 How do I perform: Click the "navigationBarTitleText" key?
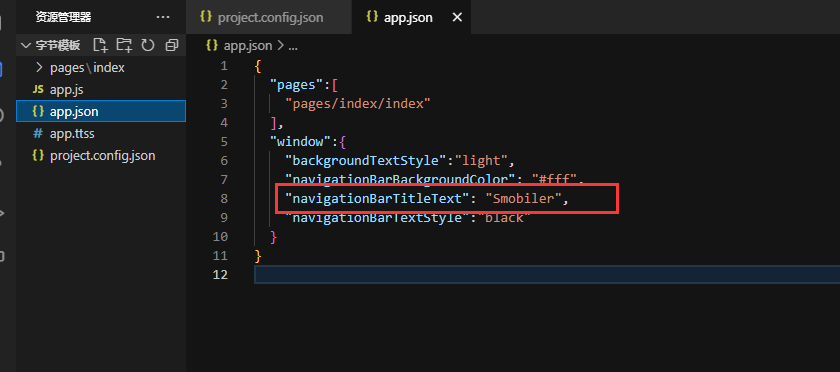click(x=377, y=198)
